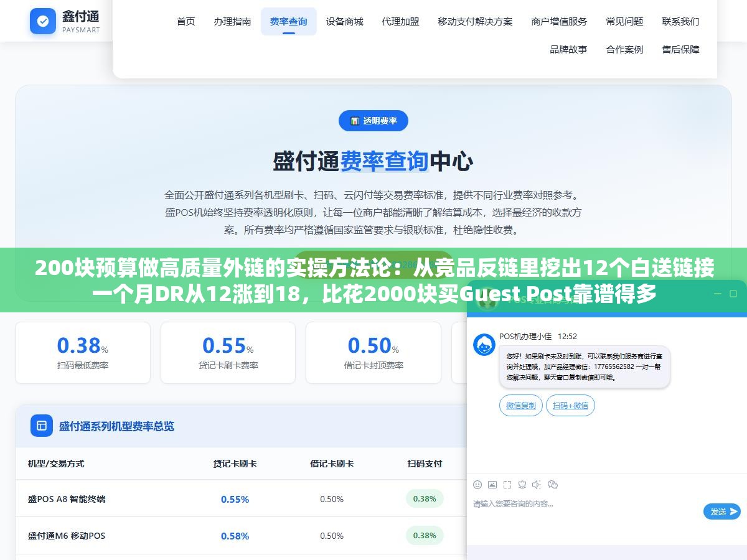
Task: Open 合作案例 nav item
Action: [x=625, y=49]
